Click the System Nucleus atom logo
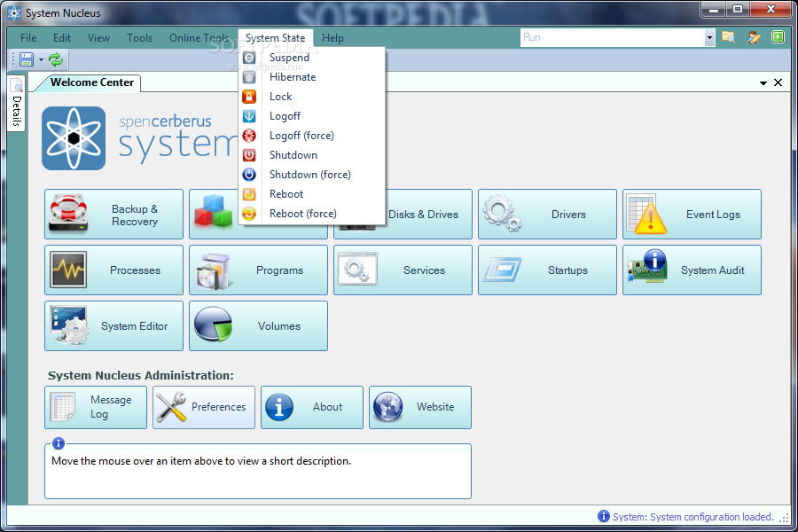This screenshot has width=798, height=532. pyautogui.click(x=74, y=138)
